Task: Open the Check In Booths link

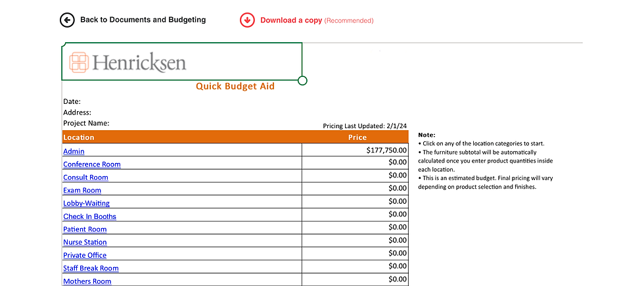Action: click(x=89, y=216)
